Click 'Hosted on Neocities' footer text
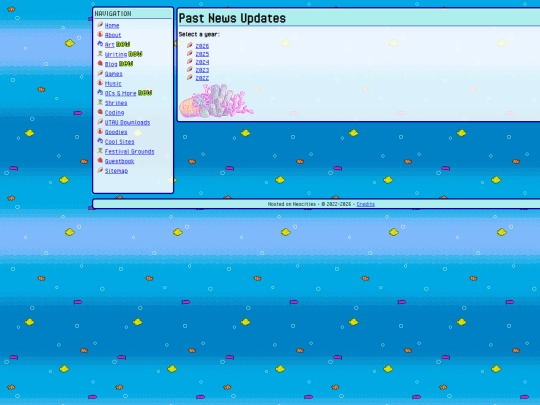 292,204
